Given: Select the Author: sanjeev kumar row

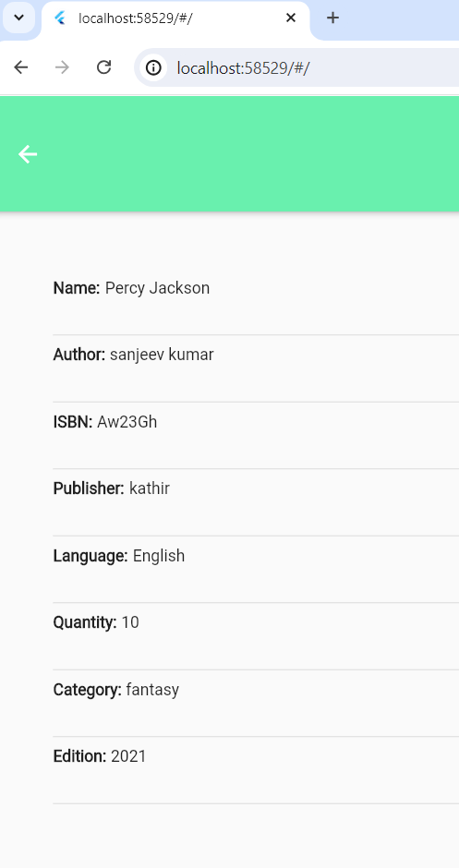Looking at the screenshot, I should click(x=256, y=355).
